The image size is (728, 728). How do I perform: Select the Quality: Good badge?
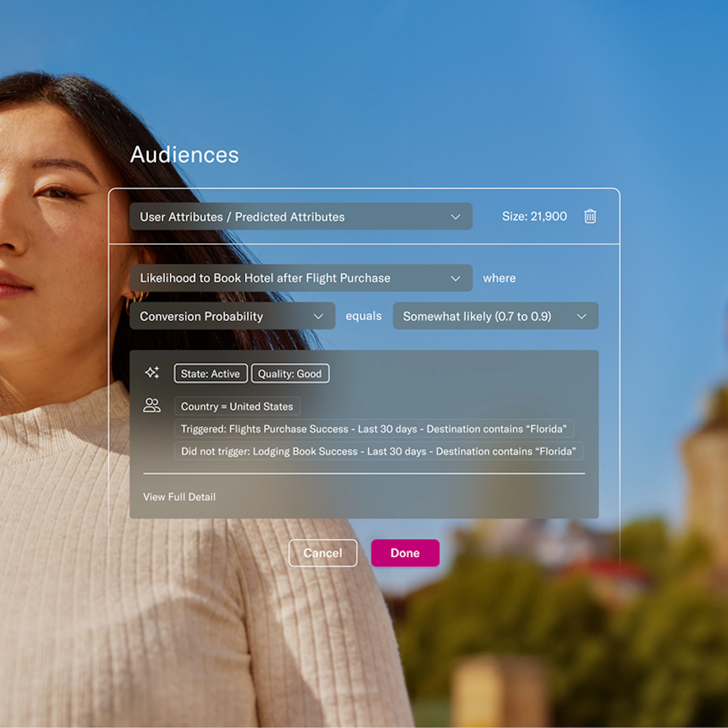coord(290,373)
